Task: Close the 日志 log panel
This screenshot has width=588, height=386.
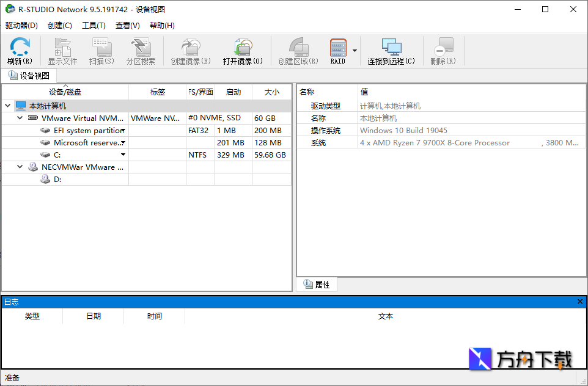Action: 579,301
